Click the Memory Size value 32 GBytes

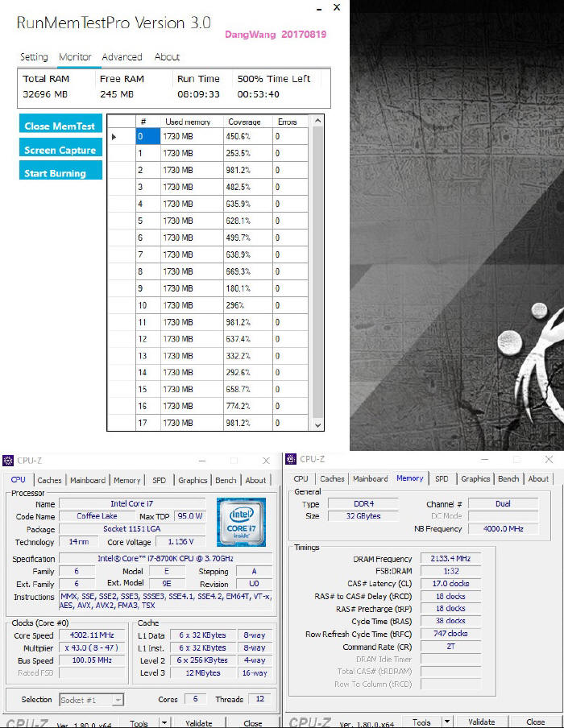pos(363,516)
